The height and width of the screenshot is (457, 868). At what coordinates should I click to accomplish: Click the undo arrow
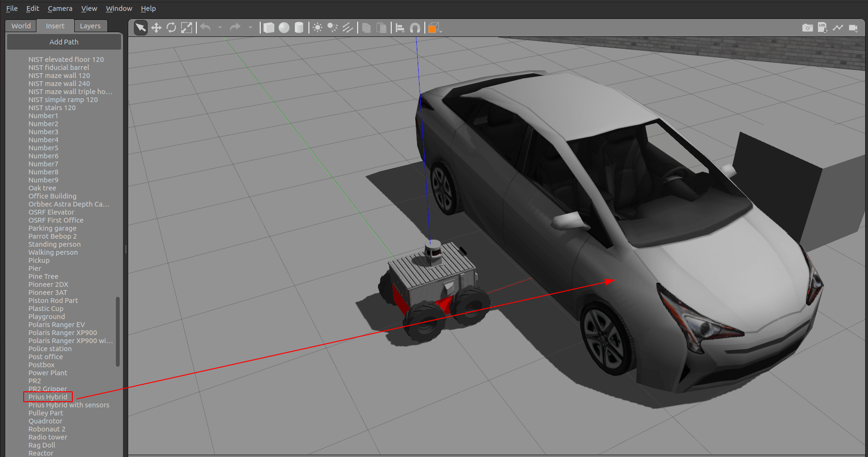pyautogui.click(x=205, y=27)
